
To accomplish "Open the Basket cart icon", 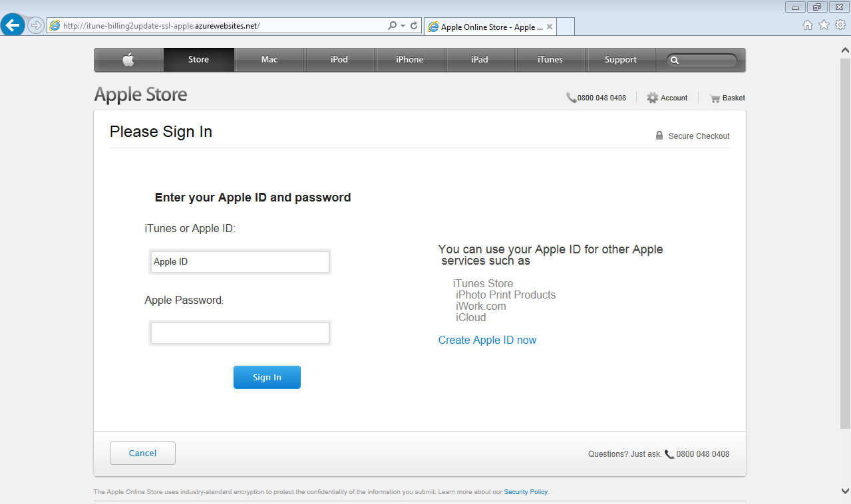I will [x=715, y=98].
